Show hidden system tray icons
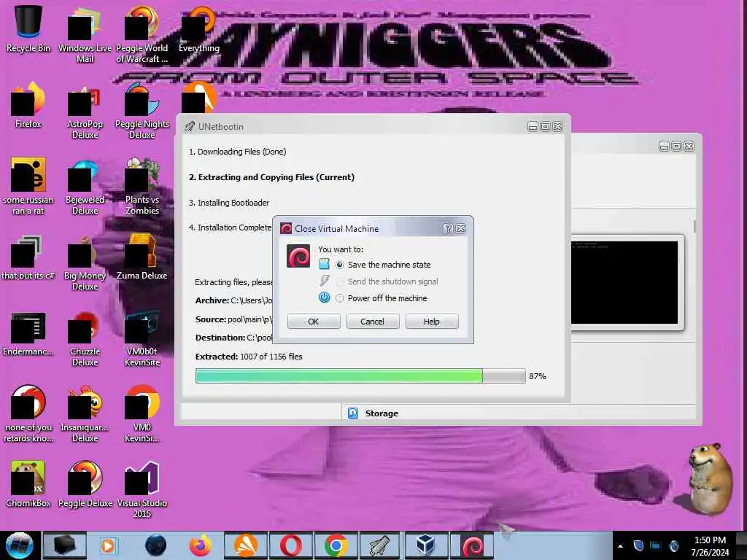The height and width of the screenshot is (560, 747). pyautogui.click(x=620, y=546)
